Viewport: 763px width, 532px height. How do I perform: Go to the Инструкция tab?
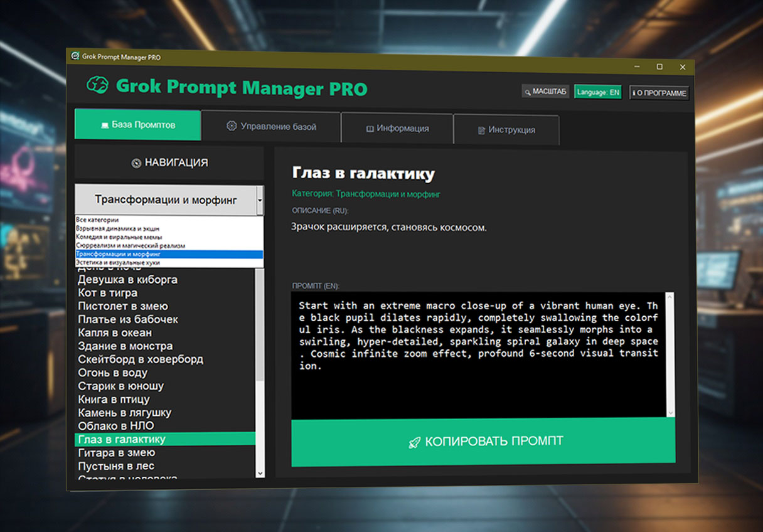506,130
